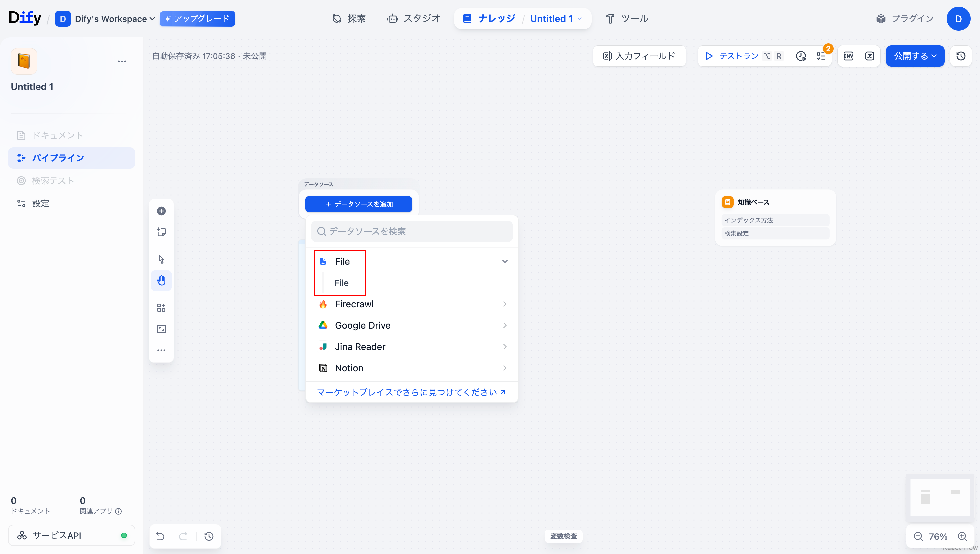Click the add block plus icon

coord(161,211)
